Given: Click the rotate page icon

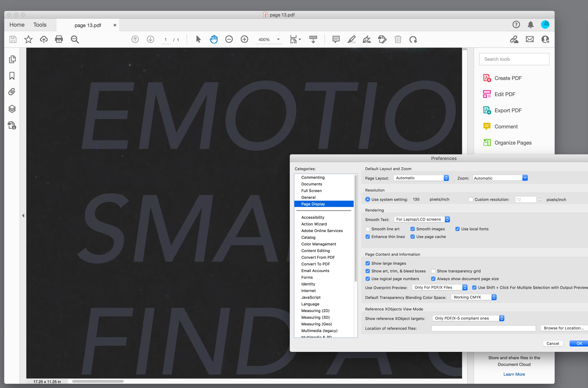Looking at the screenshot, I should (413, 39).
